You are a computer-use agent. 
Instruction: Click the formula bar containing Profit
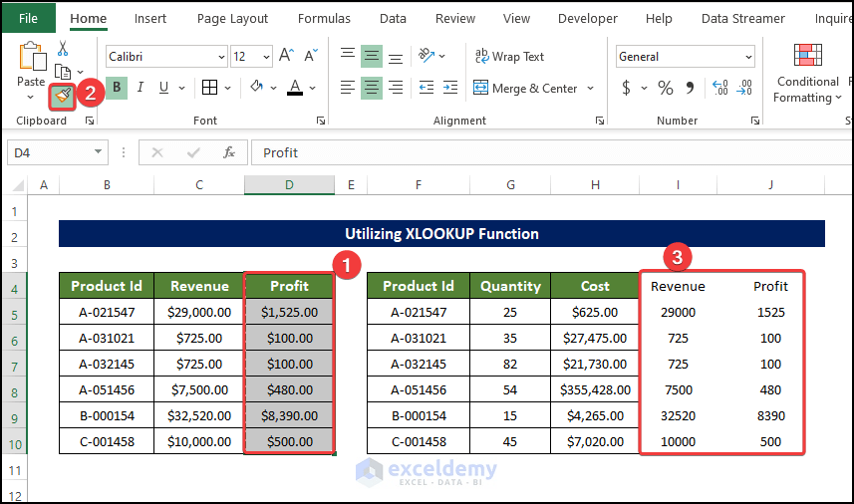click(x=552, y=153)
